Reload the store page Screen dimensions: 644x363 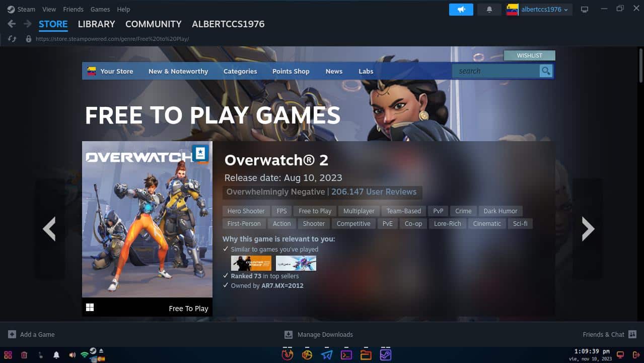[12, 39]
